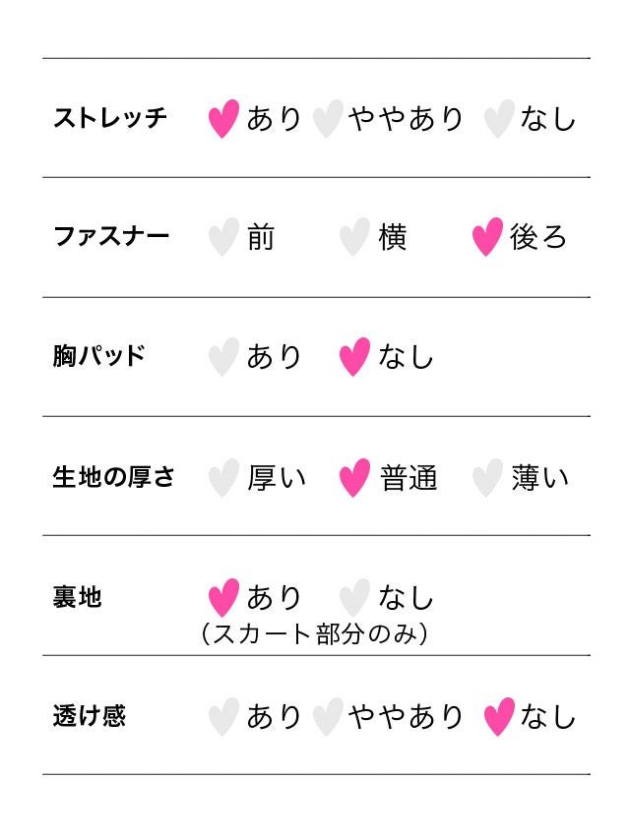Image resolution: width=630 pixels, height=840 pixels.
Task: Pick the gray heart for 透け感 ややあり
Action: [326, 717]
